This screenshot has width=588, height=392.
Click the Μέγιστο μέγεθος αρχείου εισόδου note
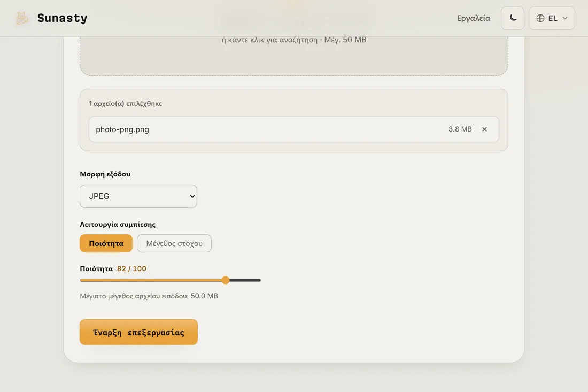[x=149, y=296]
